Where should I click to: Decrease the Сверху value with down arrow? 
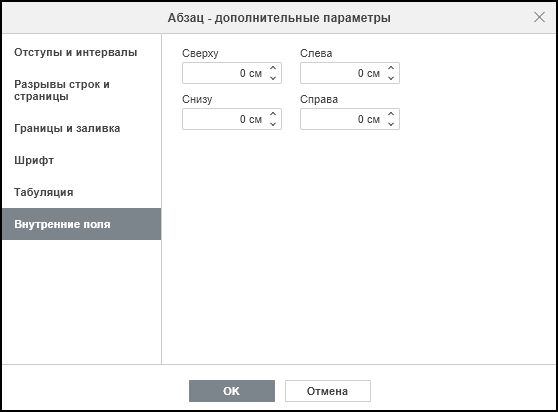click(x=273, y=78)
